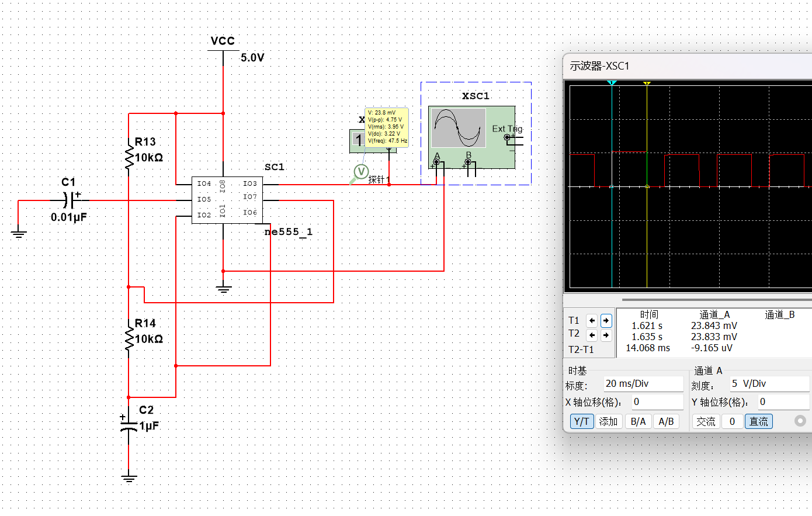
Task: Click the 10kΩ value label of R13
Action: click(x=149, y=158)
